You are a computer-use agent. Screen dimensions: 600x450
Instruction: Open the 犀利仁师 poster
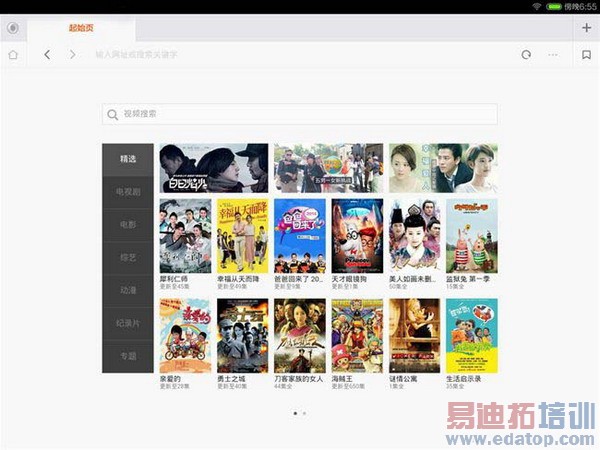point(185,236)
